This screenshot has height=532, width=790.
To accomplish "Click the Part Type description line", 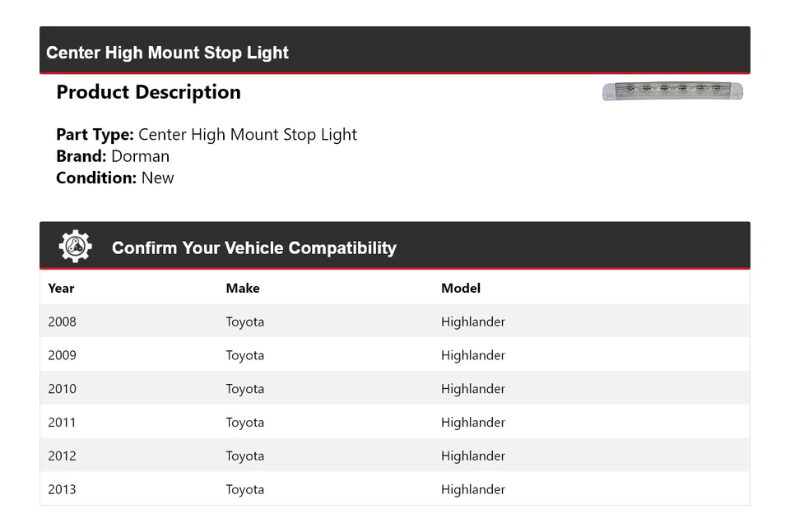I will [207, 135].
